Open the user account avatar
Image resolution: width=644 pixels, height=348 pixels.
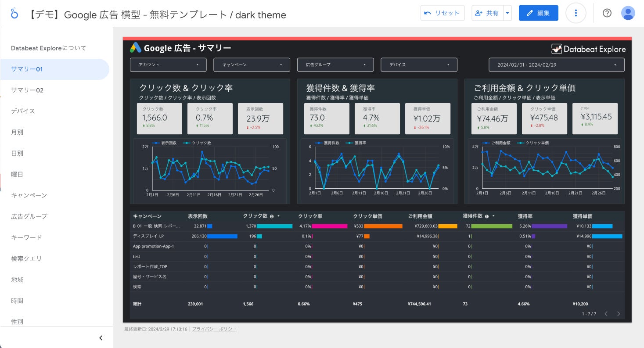pos(628,13)
